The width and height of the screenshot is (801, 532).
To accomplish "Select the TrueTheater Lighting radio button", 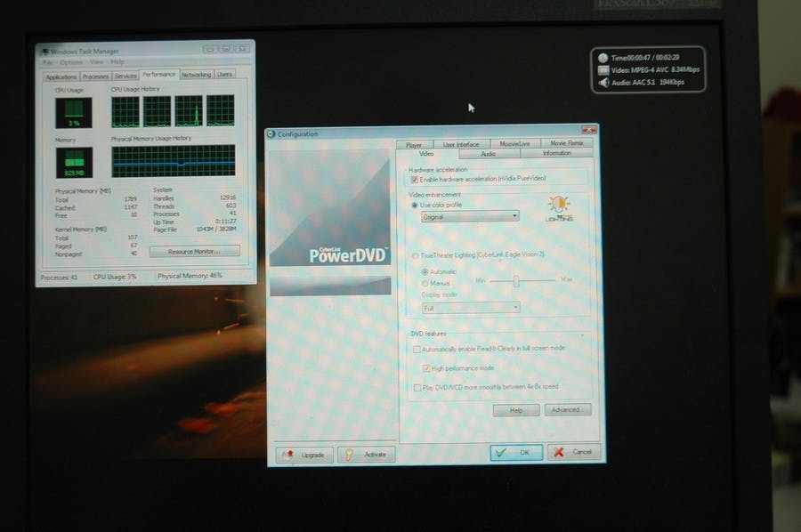I will click(x=415, y=255).
